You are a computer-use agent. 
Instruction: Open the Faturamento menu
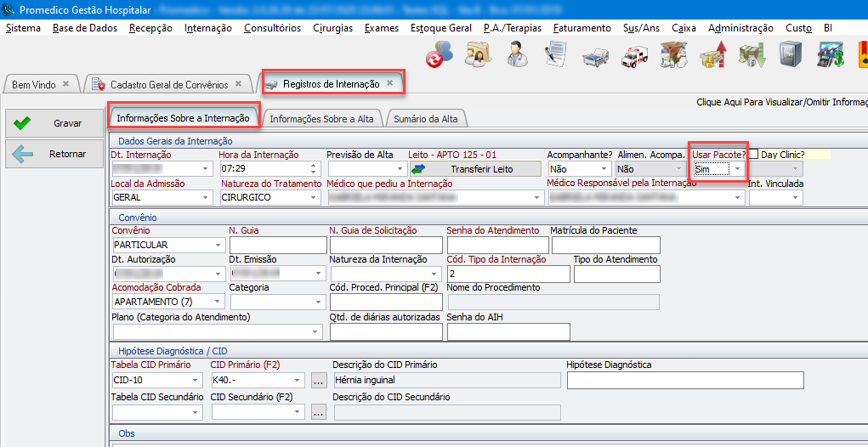(x=582, y=28)
